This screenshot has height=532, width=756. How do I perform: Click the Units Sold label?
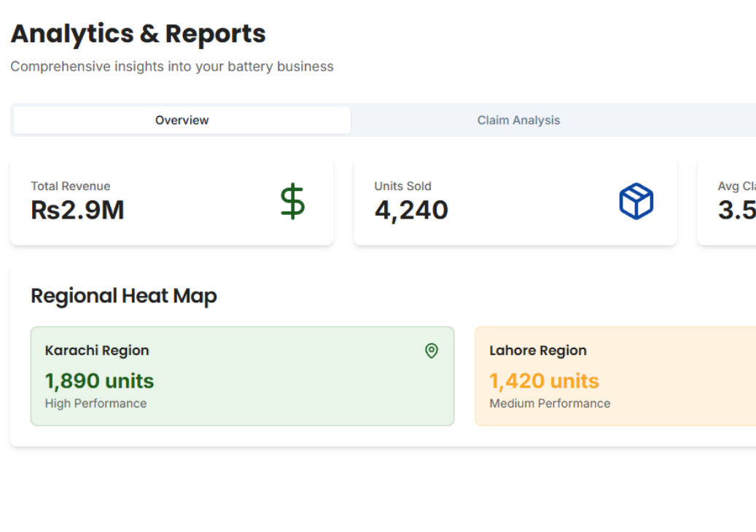[x=402, y=187]
